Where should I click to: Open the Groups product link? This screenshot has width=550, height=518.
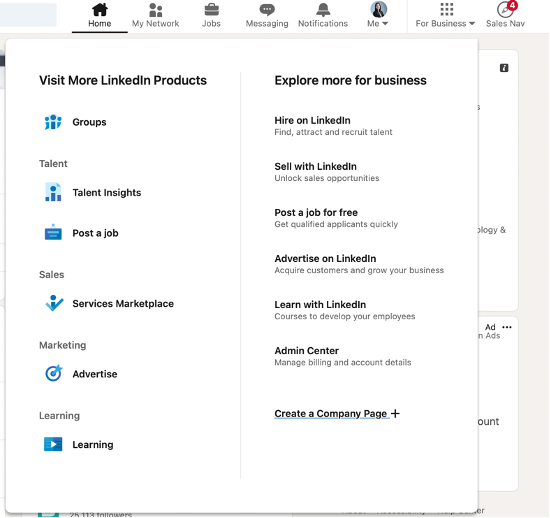(x=89, y=122)
